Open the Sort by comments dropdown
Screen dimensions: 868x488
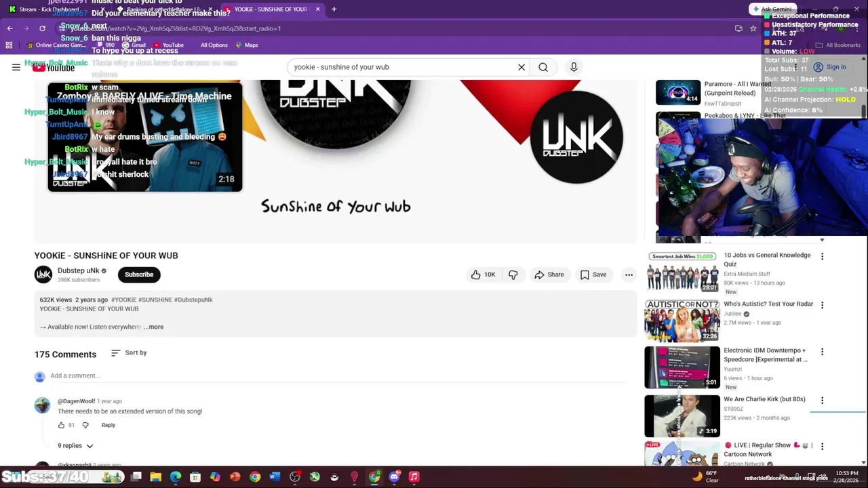[129, 352]
